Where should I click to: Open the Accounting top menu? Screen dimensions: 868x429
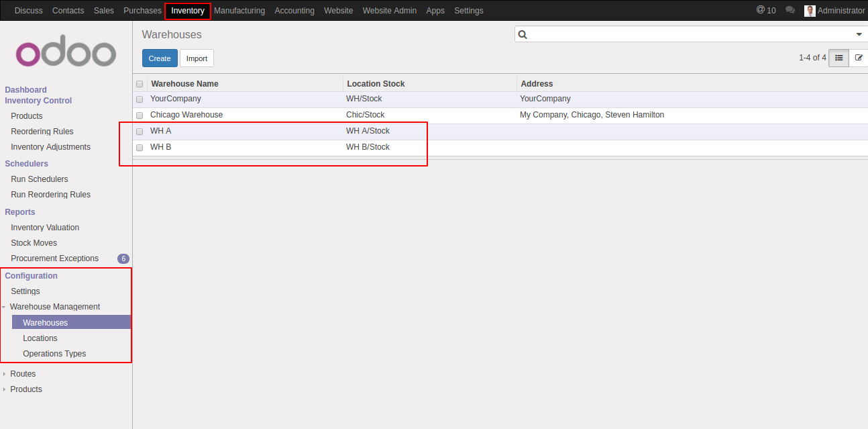pyautogui.click(x=294, y=11)
